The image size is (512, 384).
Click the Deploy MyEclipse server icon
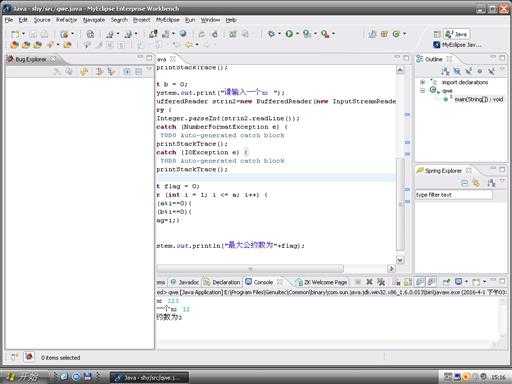point(153,34)
